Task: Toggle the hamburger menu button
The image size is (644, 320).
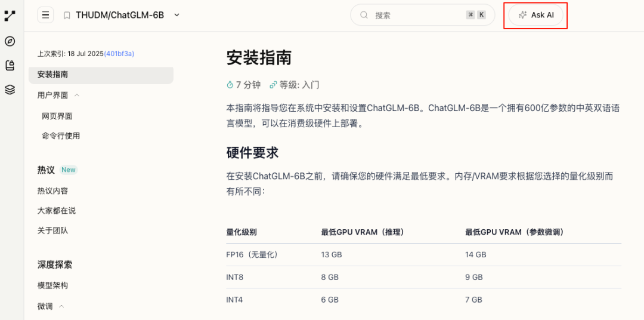Action: point(45,15)
